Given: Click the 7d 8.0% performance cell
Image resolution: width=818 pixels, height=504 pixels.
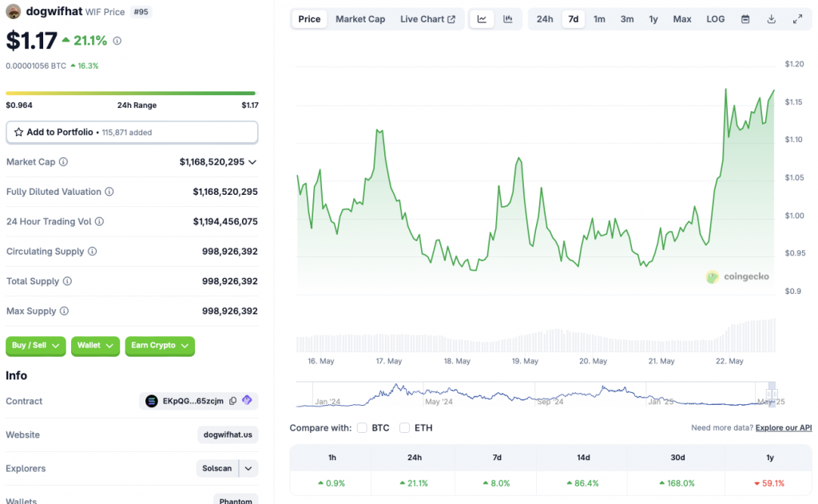Looking at the screenshot, I should pyautogui.click(x=496, y=483).
